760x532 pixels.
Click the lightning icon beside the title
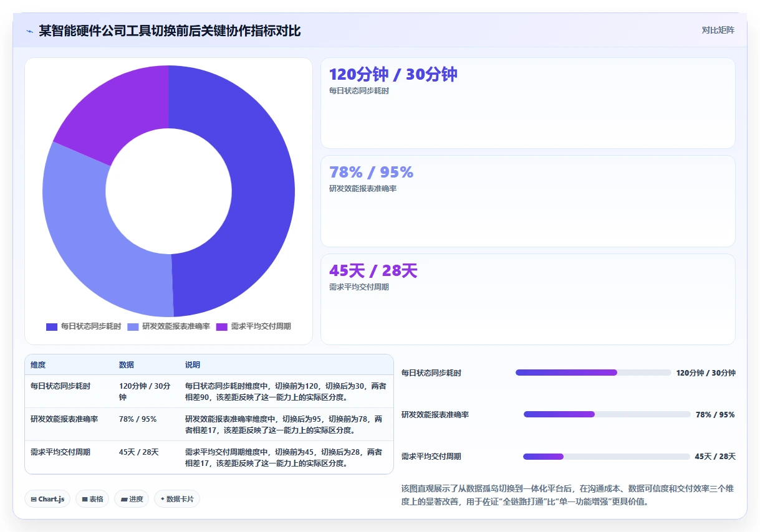click(x=30, y=31)
